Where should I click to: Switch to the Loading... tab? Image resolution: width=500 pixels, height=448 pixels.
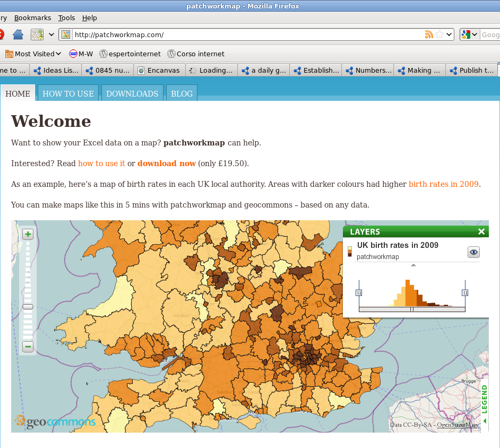pyautogui.click(x=212, y=71)
